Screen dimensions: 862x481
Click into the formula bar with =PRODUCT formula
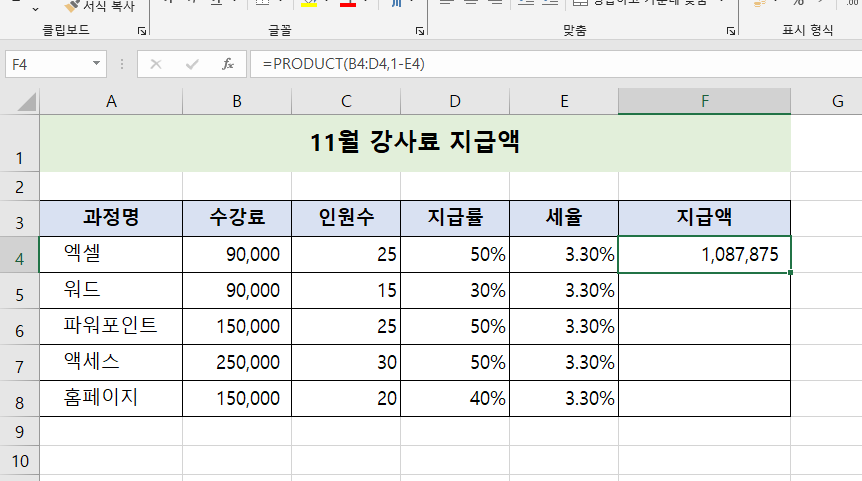click(x=556, y=64)
